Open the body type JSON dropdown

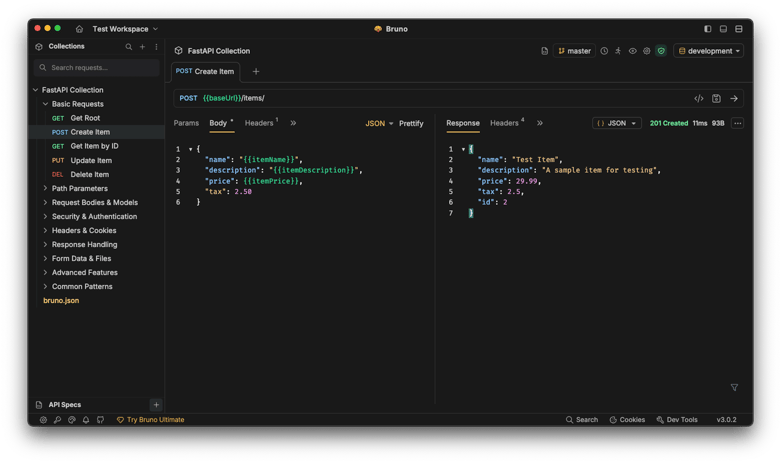[x=379, y=123]
